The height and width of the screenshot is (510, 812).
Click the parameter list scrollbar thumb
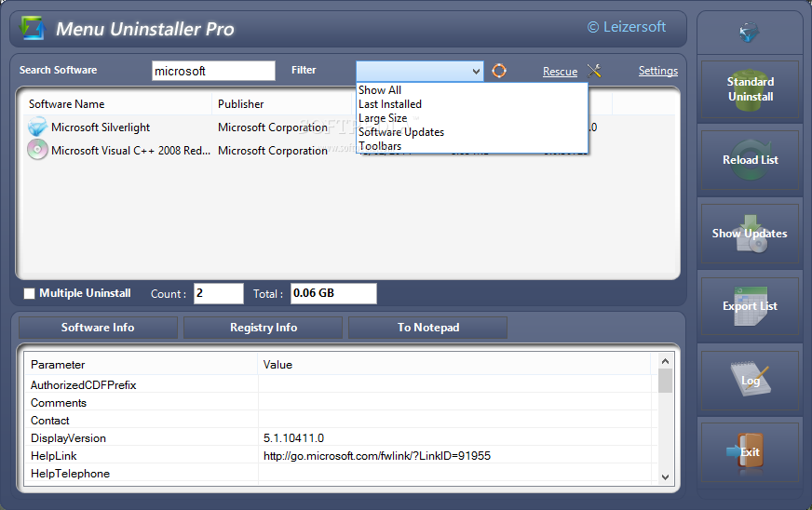pyautogui.click(x=666, y=381)
